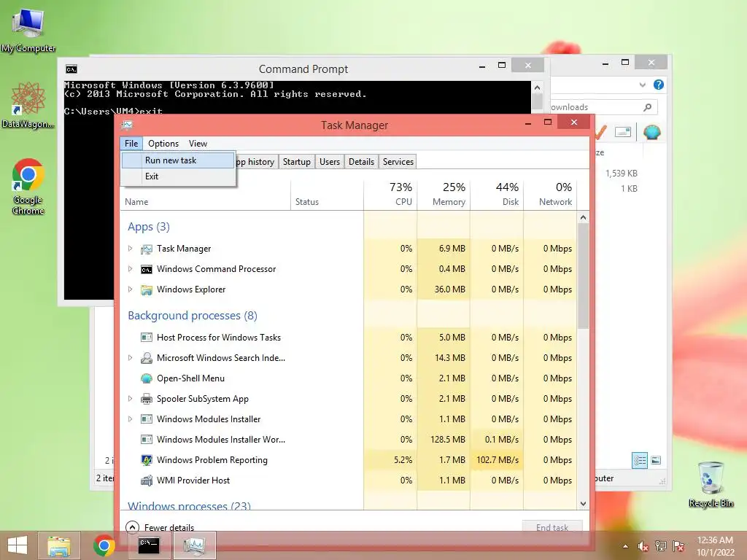Click Explorer search box field

pyautogui.click(x=603, y=107)
